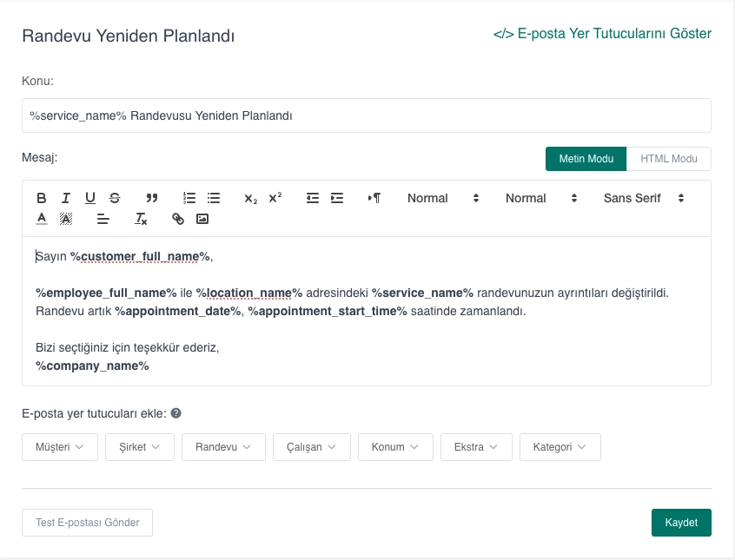The image size is (735, 560).
Task: Insert a blockquote
Action: tap(152, 198)
